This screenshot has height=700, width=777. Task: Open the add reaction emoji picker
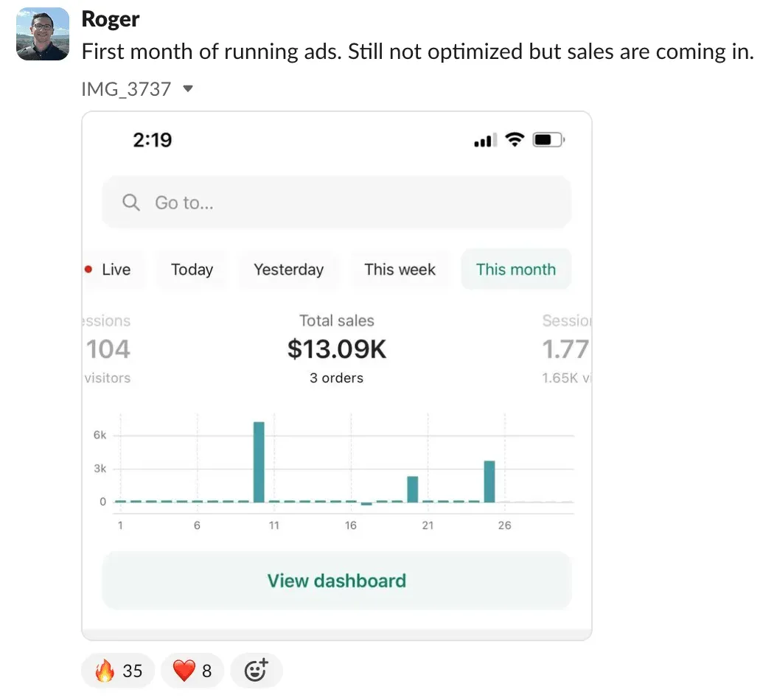pyautogui.click(x=257, y=671)
